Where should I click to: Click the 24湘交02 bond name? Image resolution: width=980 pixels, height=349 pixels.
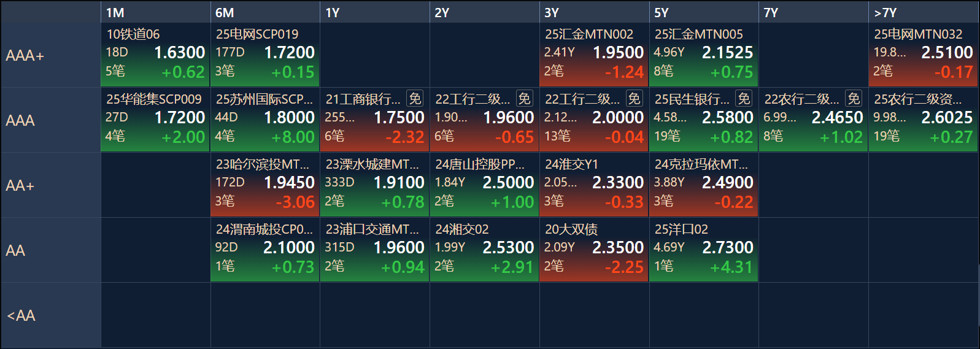[462, 229]
